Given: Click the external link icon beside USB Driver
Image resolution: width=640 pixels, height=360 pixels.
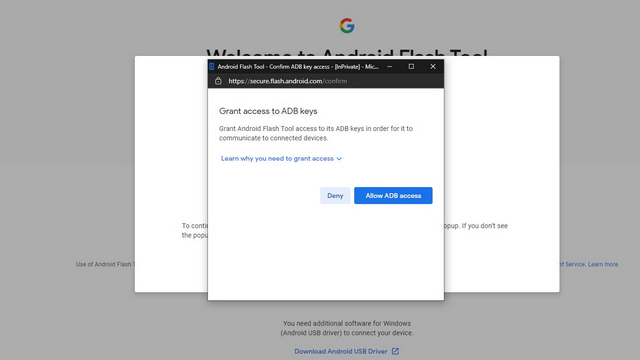Looking at the screenshot, I should coord(395,351).
